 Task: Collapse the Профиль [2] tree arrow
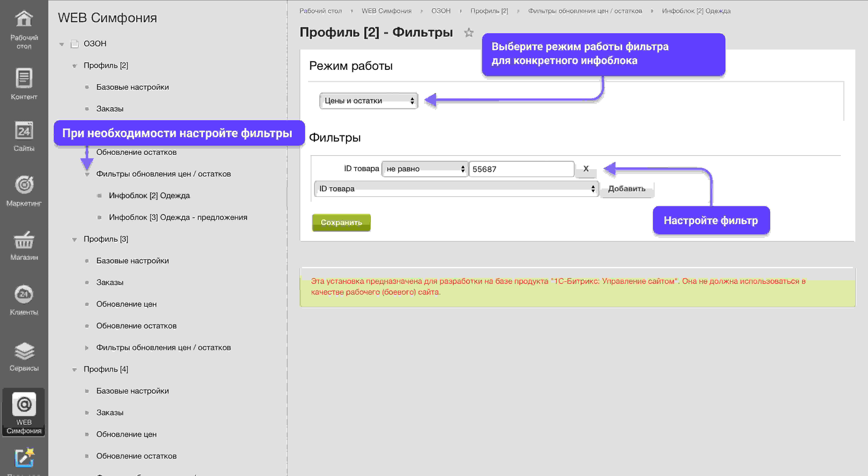[74, 66]
